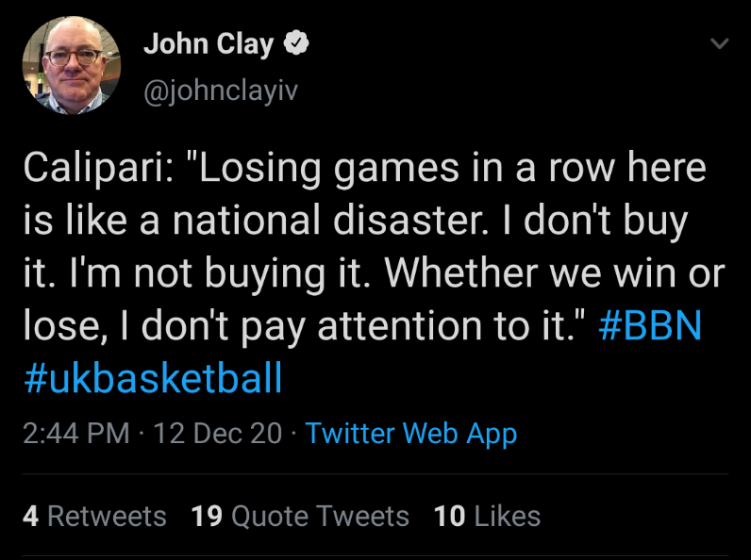Open the tweet options chevron menu
Screen dimensions: 751x560
coord(719,44)
